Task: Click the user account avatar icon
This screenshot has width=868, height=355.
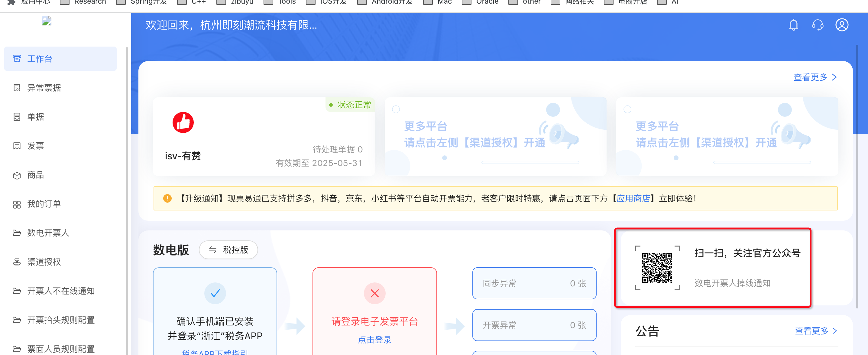Action: pos(841,25)
